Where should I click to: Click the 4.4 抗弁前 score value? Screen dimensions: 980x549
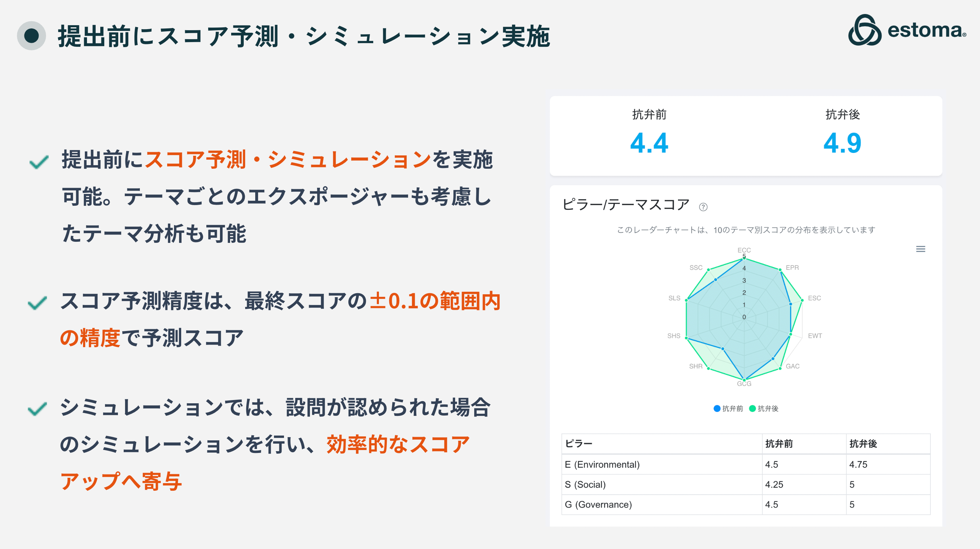pos(649,143)
